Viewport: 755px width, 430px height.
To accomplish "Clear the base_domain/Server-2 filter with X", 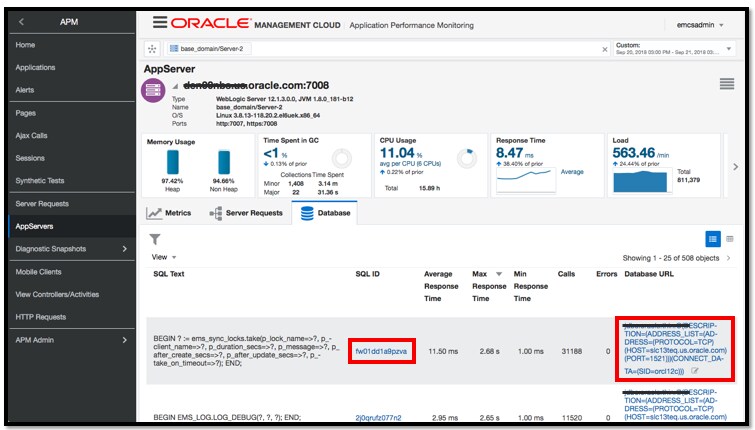I will (x=605, y=49).
